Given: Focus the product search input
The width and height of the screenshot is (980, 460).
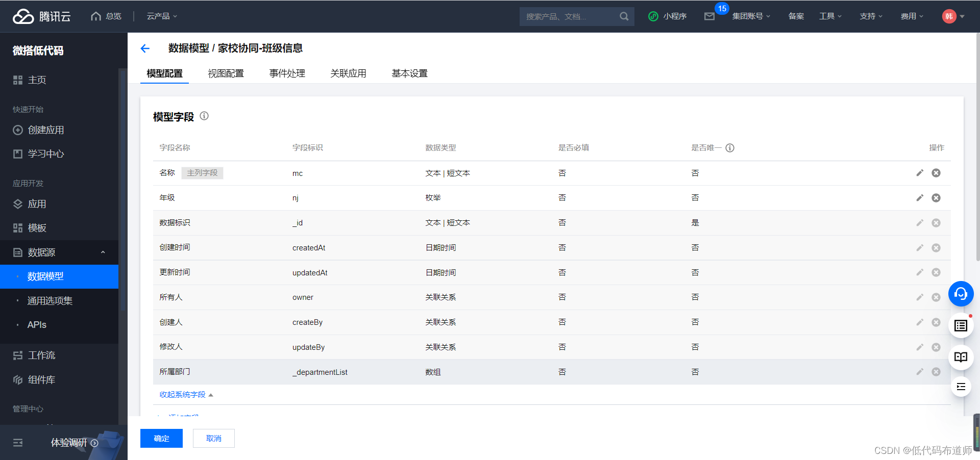Looking at the screenshot, I should (x=569, y=16).
